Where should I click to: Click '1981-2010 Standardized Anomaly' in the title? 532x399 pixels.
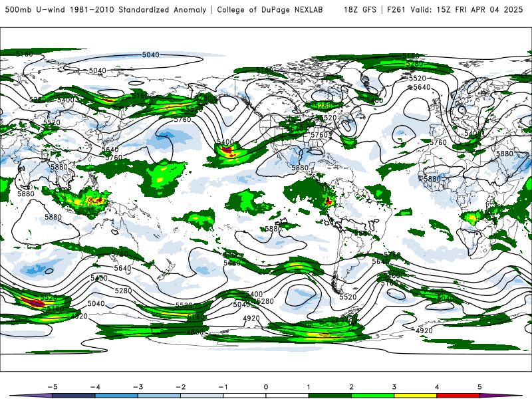tap(138, 9)
